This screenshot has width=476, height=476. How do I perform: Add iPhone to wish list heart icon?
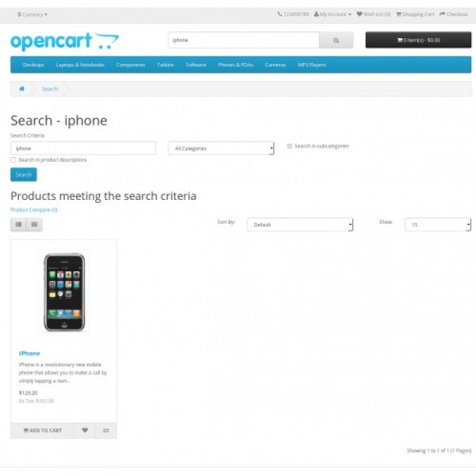(x=85, y=430)
